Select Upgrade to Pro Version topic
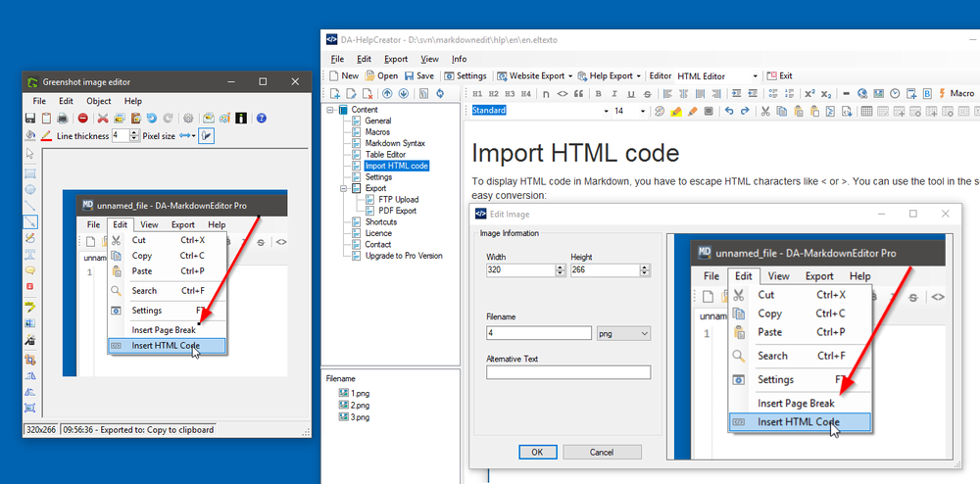 tap(404, 256)
